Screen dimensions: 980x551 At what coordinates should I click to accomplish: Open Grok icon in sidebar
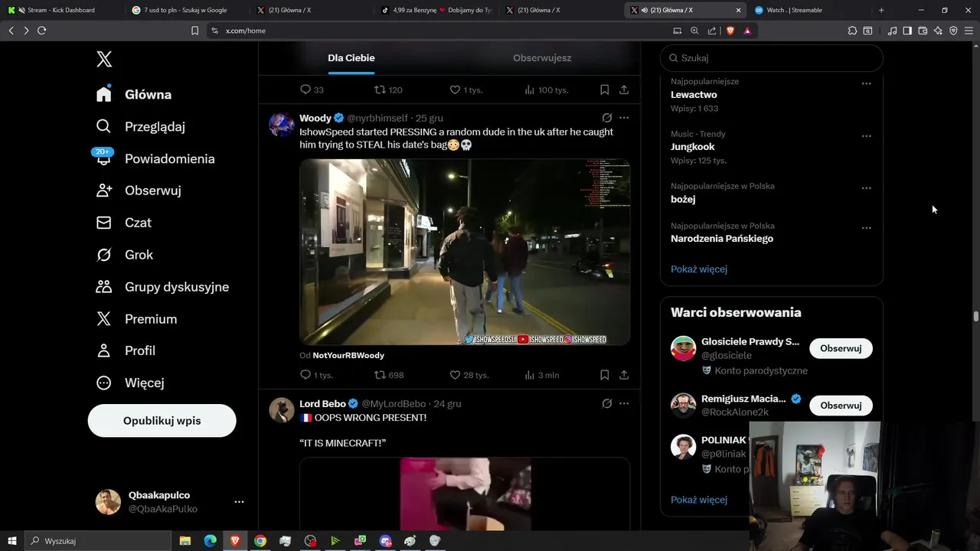pyautogui.click(x=104, y=255)
